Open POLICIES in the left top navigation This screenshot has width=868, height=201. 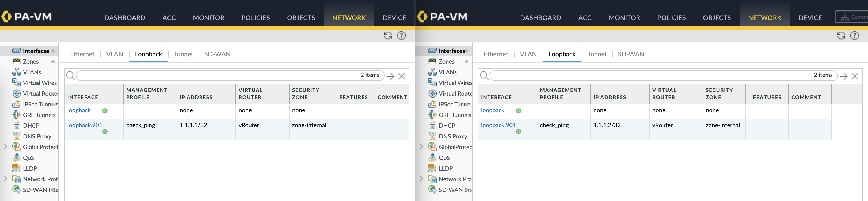[x=256, y=18]
